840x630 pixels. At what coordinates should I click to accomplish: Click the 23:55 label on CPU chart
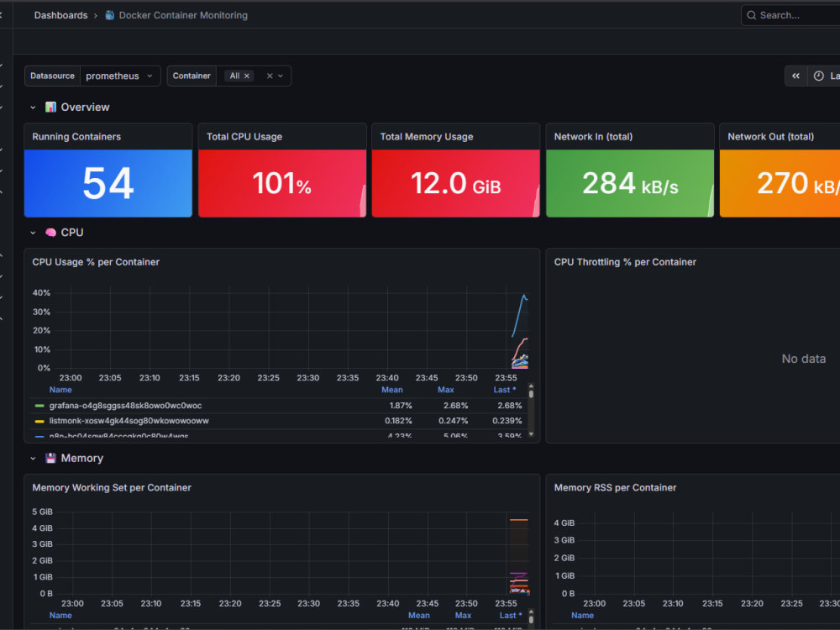point(506,378)
